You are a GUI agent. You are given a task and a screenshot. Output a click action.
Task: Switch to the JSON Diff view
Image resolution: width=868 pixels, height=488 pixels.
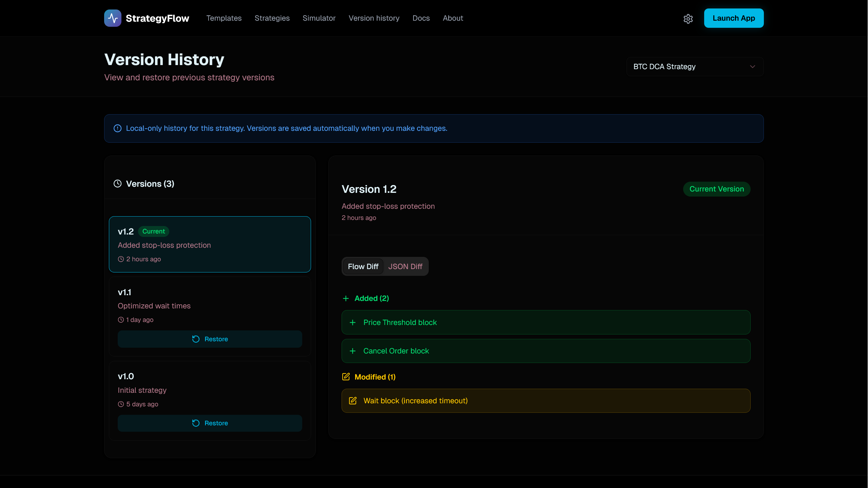[405, 267]
